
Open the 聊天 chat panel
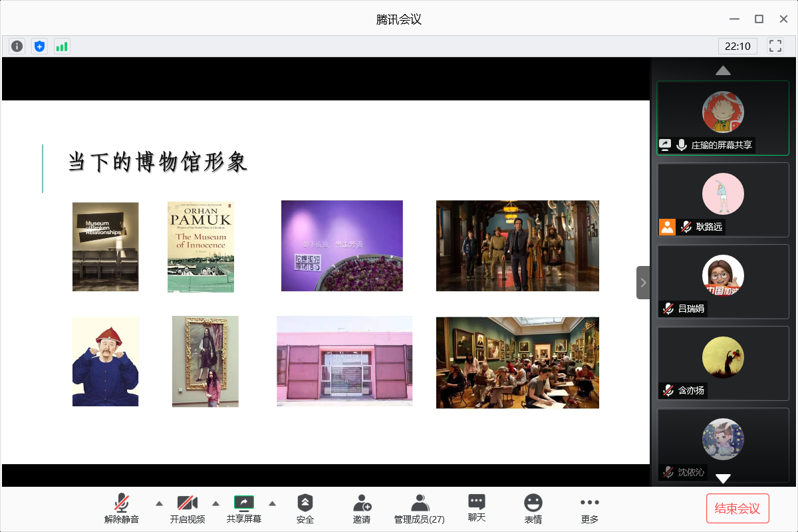(x=476, y=509)
